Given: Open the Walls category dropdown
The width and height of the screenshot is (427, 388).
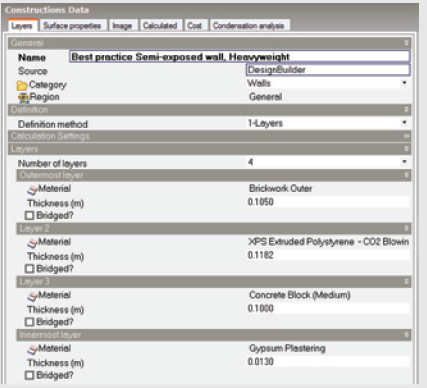Looking at the screenshot, I should click(x=404, y=83).
